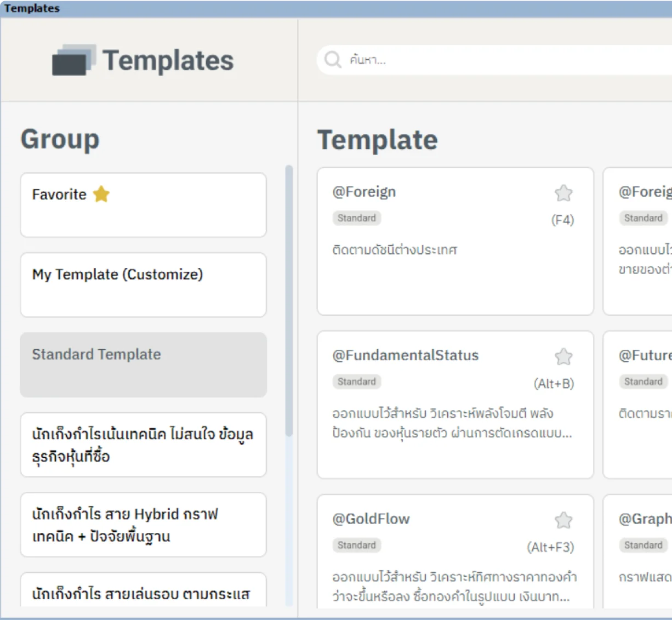Click the magnifier search icon
This screenshot has width=672, height=620.
pos(333,59)
